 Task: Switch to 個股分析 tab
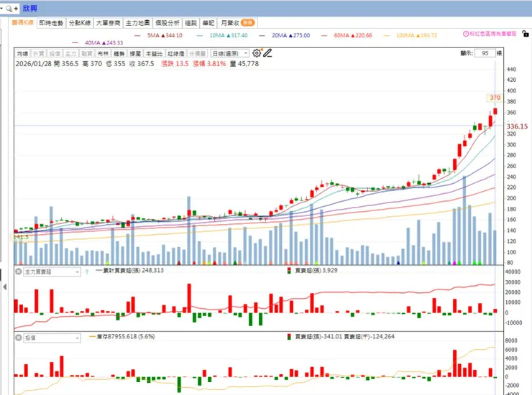[168, 23]
